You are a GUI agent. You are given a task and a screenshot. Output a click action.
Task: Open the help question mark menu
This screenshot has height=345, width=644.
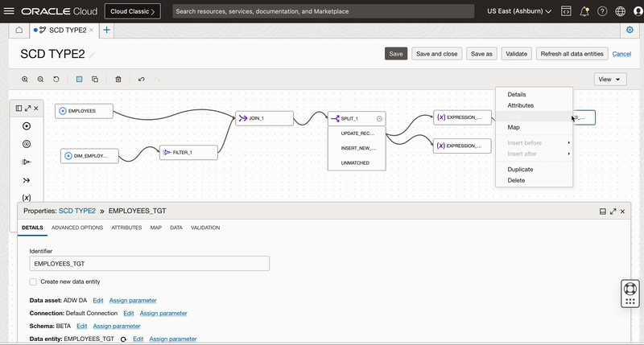pos(602,11)
